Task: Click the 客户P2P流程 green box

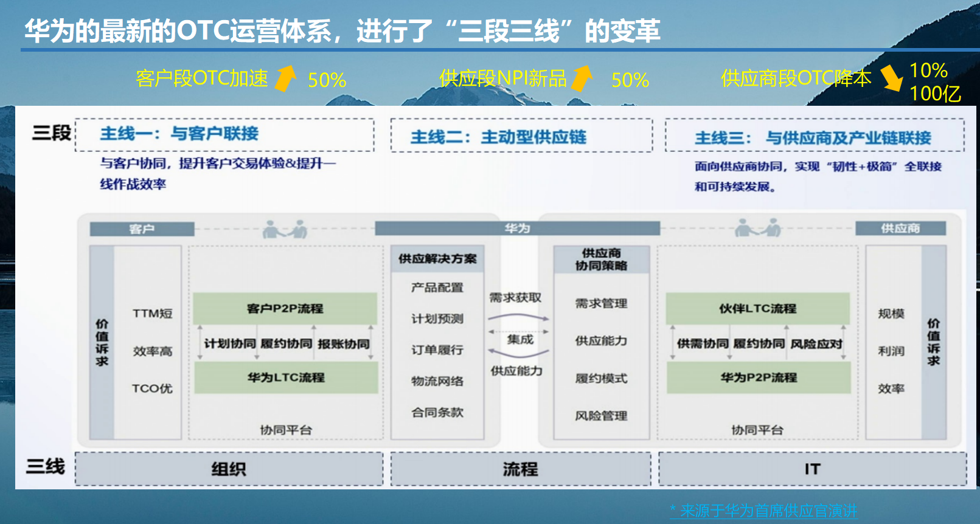Action: (x=285, y=309)
